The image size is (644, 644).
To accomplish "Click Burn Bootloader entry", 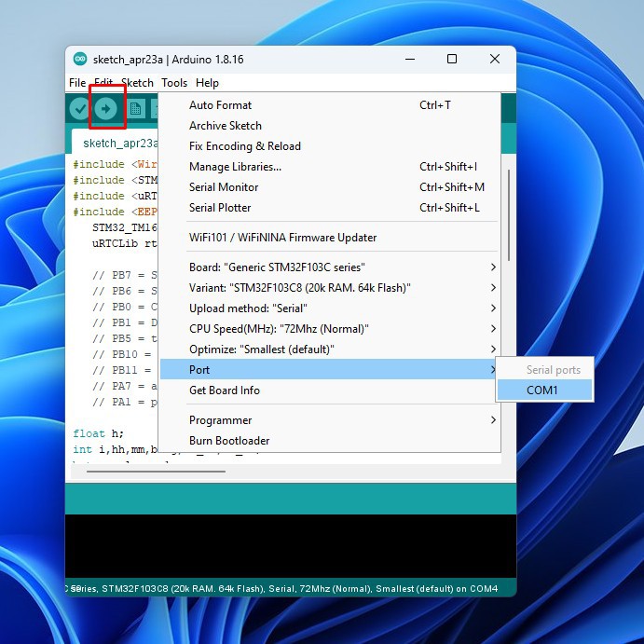I will pyautogui.click(x=229, y=441).
